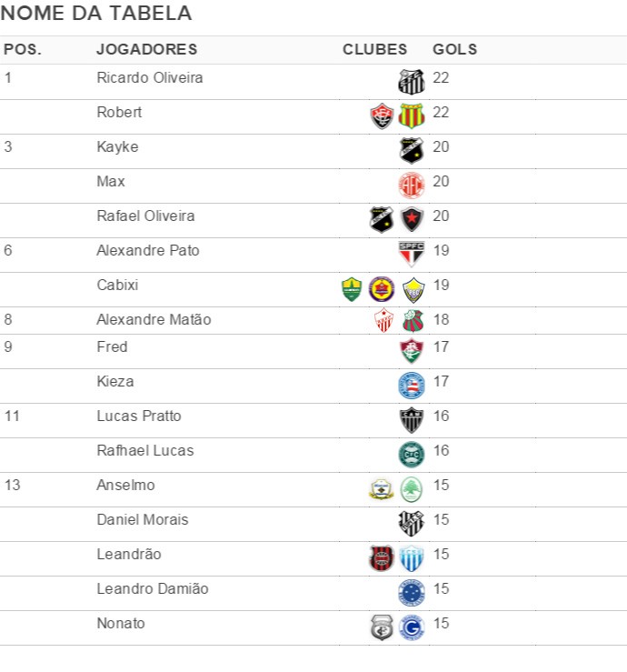Select the green tree crest next to Anselmo
627x672 pixels.
point(411,489)
